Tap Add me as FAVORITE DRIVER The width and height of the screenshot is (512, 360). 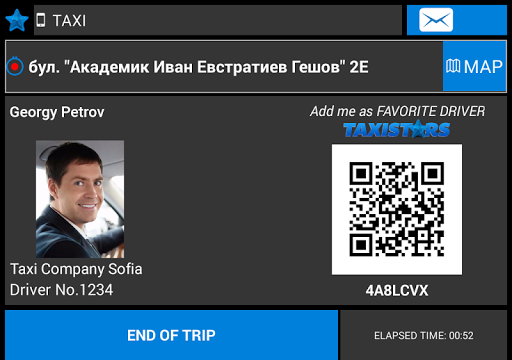coord(397,111)
